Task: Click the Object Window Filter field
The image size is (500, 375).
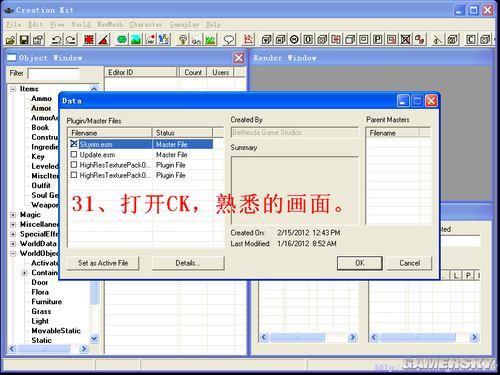Action: click(x=54, y=73)
